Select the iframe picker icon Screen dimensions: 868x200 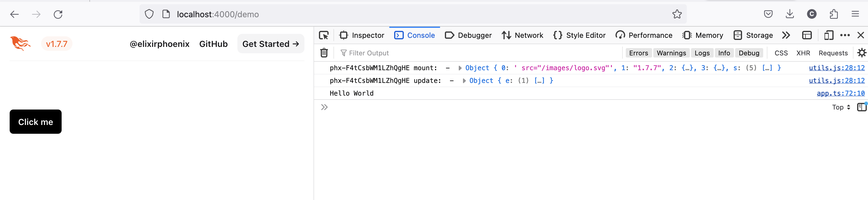click(x=807, y=35)
